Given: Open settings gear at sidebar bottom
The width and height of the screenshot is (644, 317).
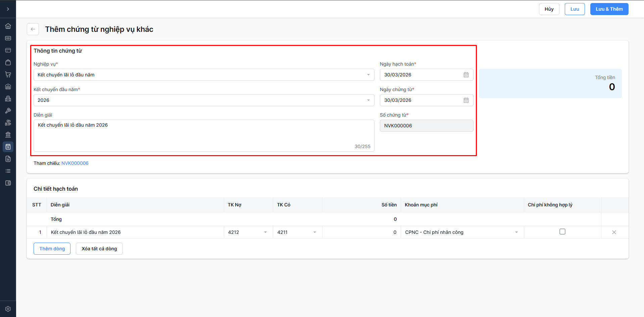Looking at the screenshot, I should (x=8, y=309).
